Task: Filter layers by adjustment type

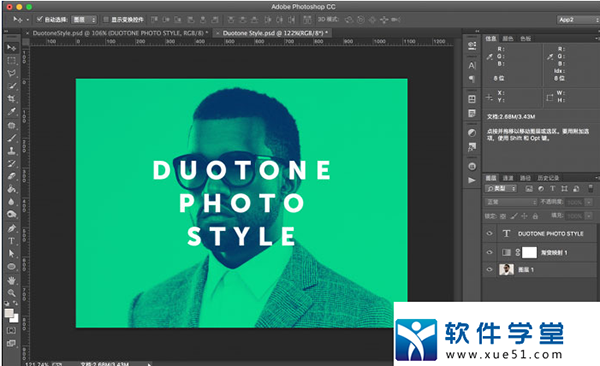Action: [541, 188]
